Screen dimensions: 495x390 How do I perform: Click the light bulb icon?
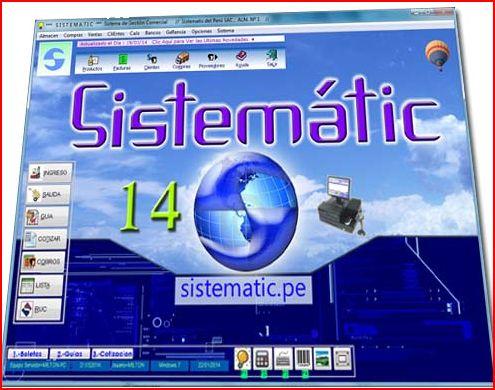coord(242,358)
